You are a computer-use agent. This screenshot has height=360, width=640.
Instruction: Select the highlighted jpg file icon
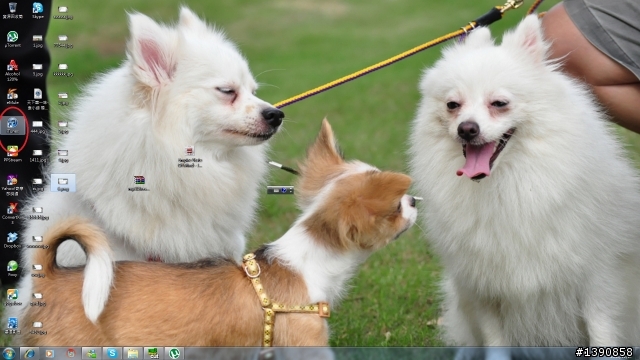tap(63, 183)
